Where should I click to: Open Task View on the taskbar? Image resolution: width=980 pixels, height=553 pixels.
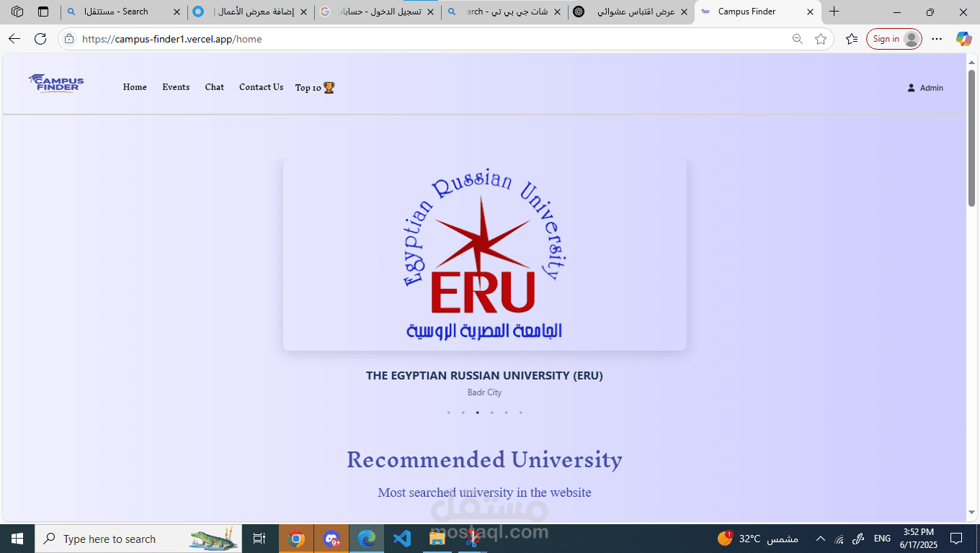(x=259, y=539)
